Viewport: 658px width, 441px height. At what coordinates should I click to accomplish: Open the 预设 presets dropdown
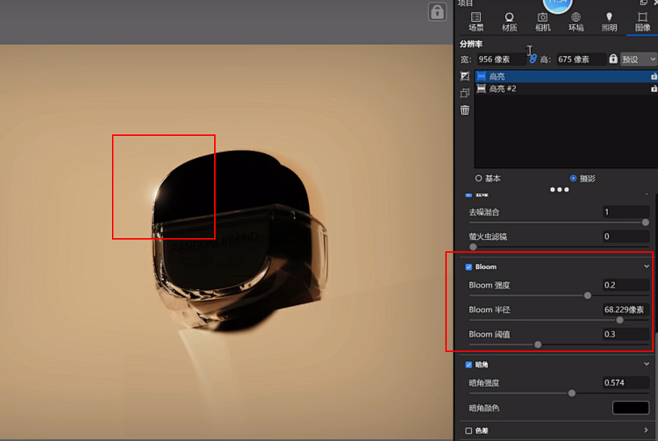(x=638, y=60)
